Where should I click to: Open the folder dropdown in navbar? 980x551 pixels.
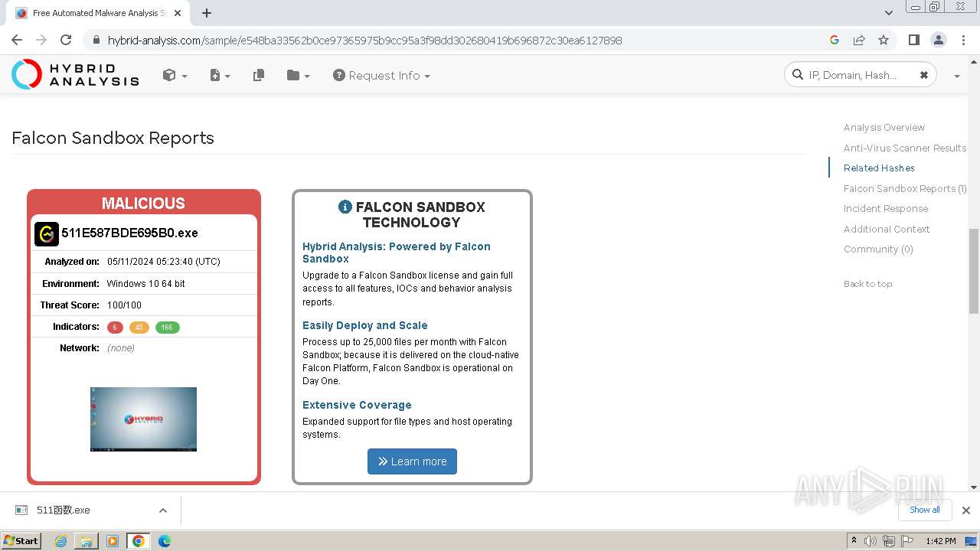coord(298,75)
